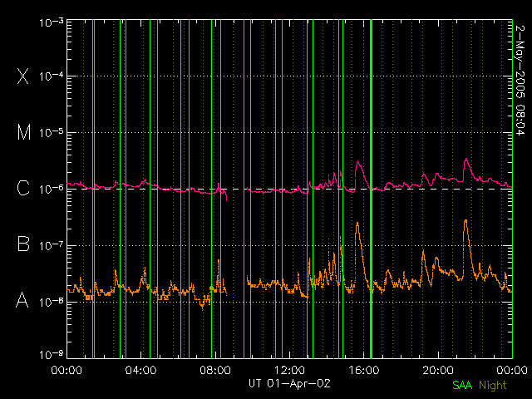The height and width of the screenshot is (399, 532).
Task: Click the orange curve peak near 21:30
Action: 465,220
